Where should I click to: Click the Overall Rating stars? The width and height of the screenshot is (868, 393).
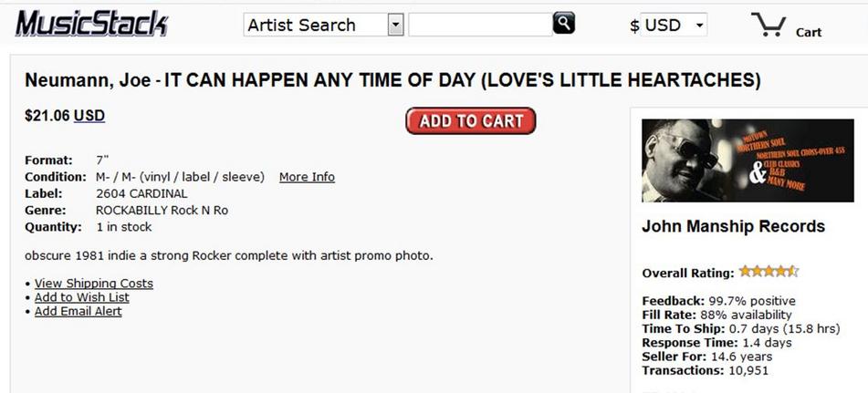tap(769, 272)
